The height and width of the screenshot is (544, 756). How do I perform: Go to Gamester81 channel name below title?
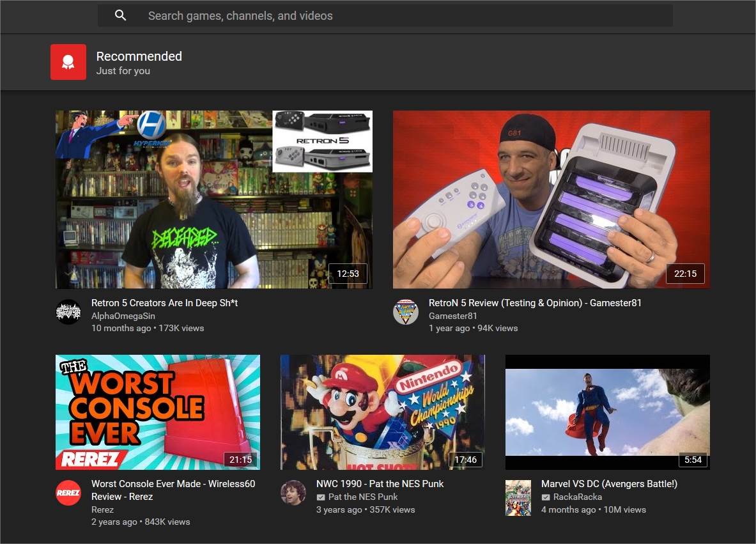[452, 316]
